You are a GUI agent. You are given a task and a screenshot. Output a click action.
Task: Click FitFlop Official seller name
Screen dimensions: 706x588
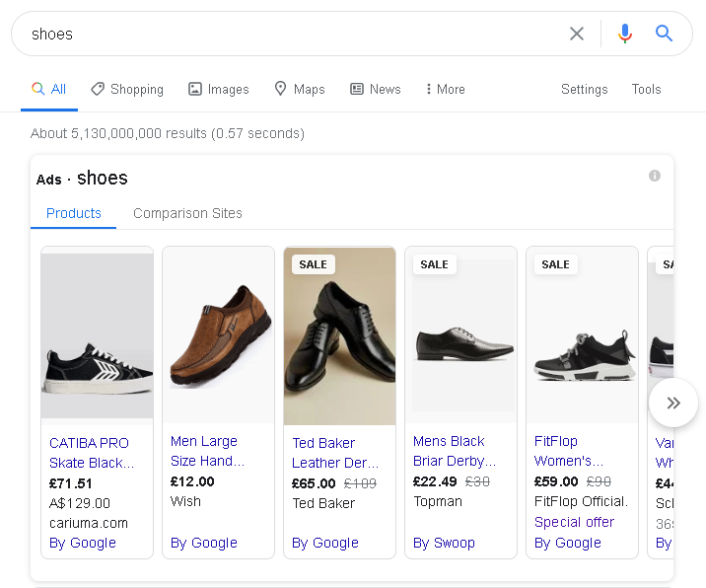(581, 501)
